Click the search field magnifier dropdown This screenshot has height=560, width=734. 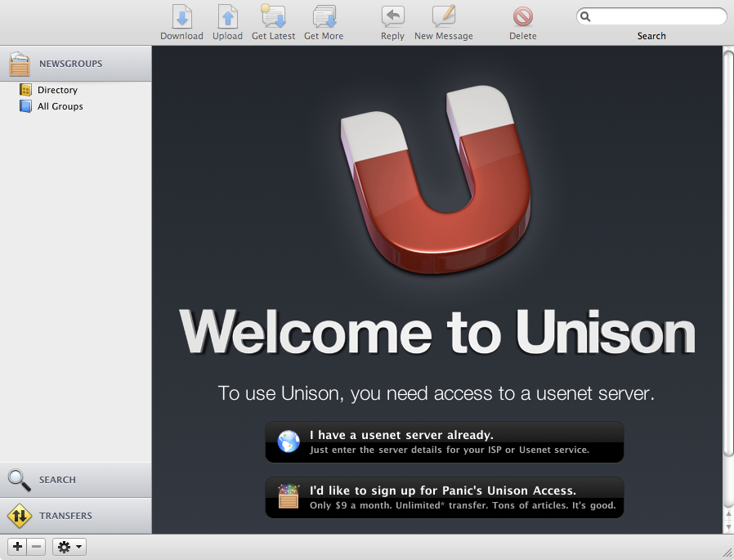(x=586, y=16)
